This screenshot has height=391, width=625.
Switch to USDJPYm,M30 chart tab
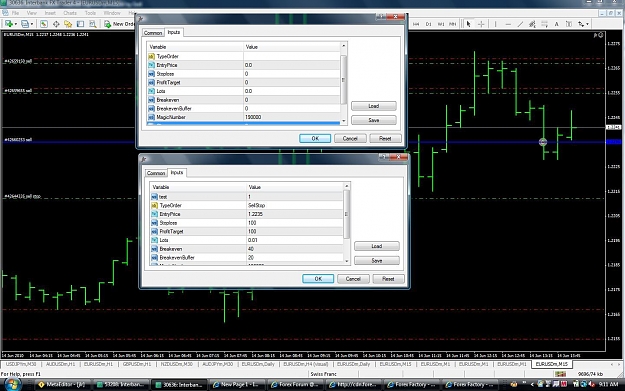[x=21, y=364]
